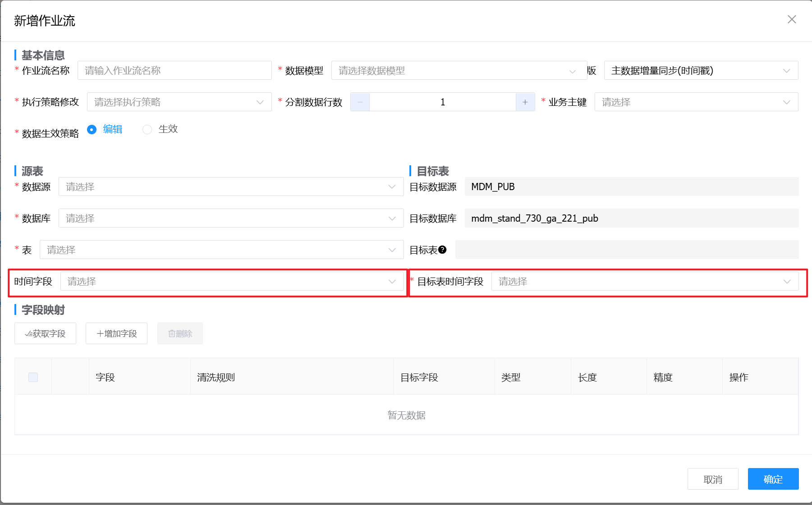Click the 增加字段 button
Image resolution: width=812 pixels, height=505 pixels.
(116, 333)
